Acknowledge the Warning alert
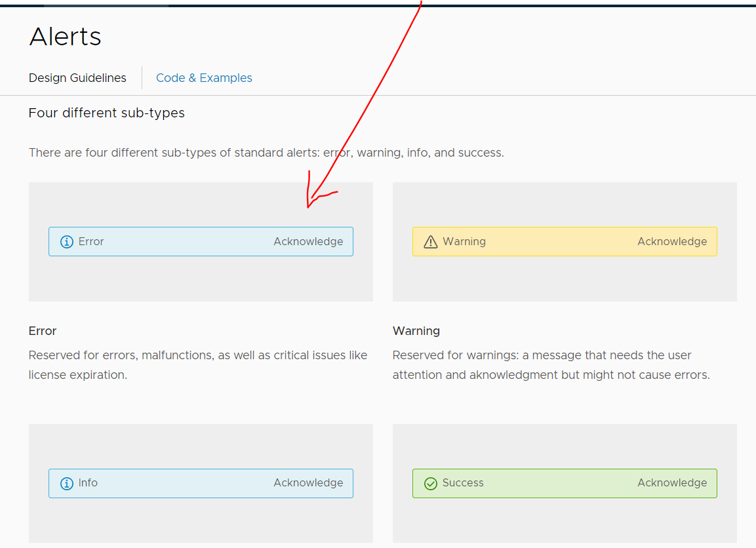This screenshot has width=756, height=548. coord(672,241)
